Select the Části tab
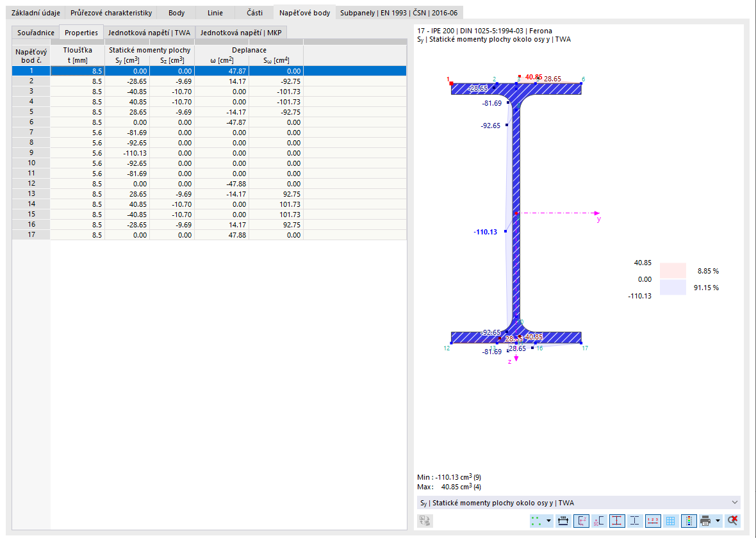This screenshot has width=756, height=538. point(254,13)
